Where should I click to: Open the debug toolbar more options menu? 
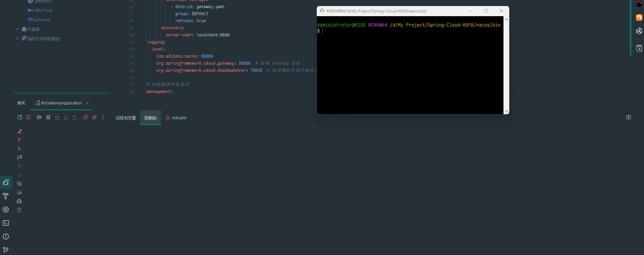click(103, 117)
